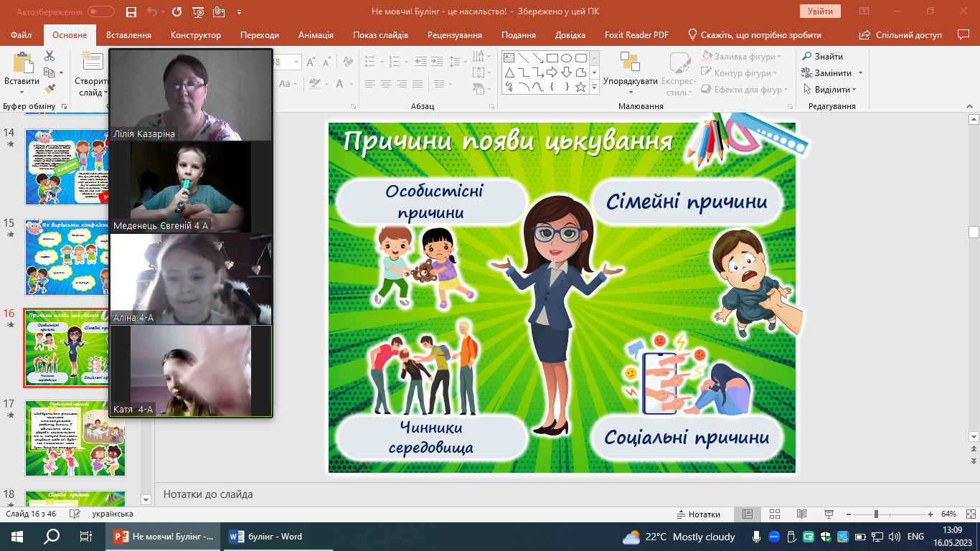980x551 pixels.
Task: Switch to the Вставлення tab
Action: [128, 35]
